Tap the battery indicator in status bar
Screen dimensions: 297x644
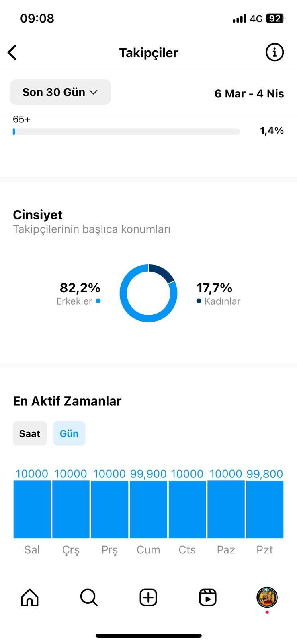(275, 19)
